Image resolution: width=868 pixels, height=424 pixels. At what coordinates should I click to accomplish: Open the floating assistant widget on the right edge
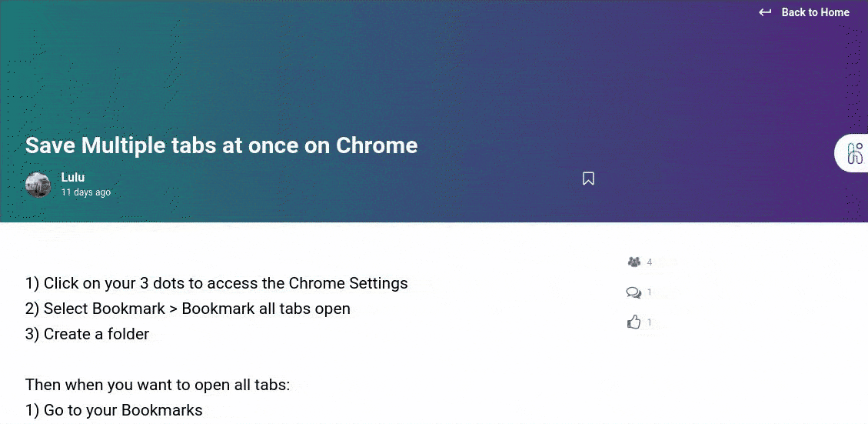(x=853, y=153)
